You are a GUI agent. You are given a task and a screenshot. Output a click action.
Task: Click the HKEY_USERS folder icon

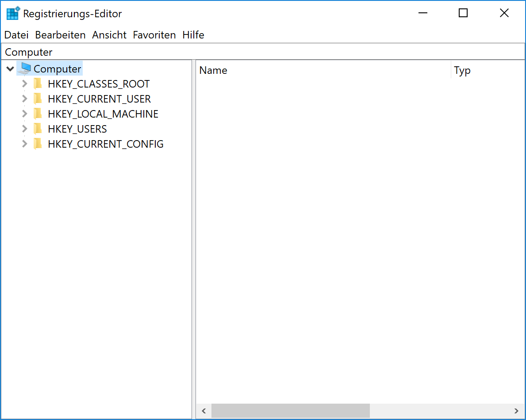[x=38, y=129]
